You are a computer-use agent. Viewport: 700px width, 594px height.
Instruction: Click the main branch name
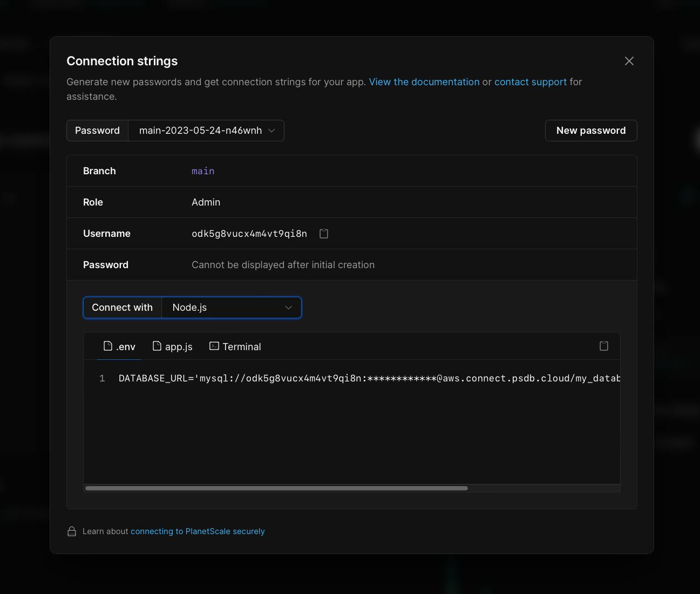pos(203,171)
